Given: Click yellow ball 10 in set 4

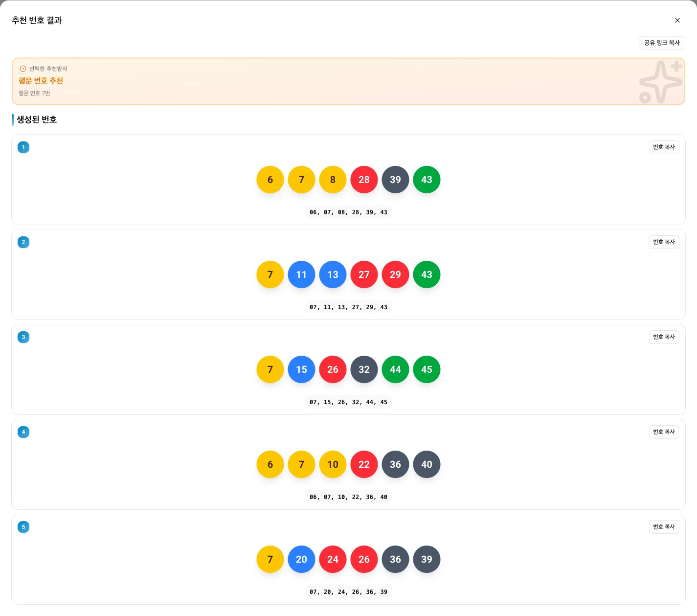Looking at the screenshot, I should point(333,464).
